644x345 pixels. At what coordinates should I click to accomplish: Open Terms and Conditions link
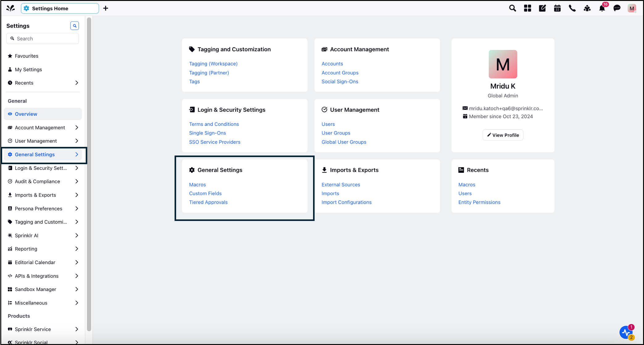pyautogui.click(x=214, y=124)
